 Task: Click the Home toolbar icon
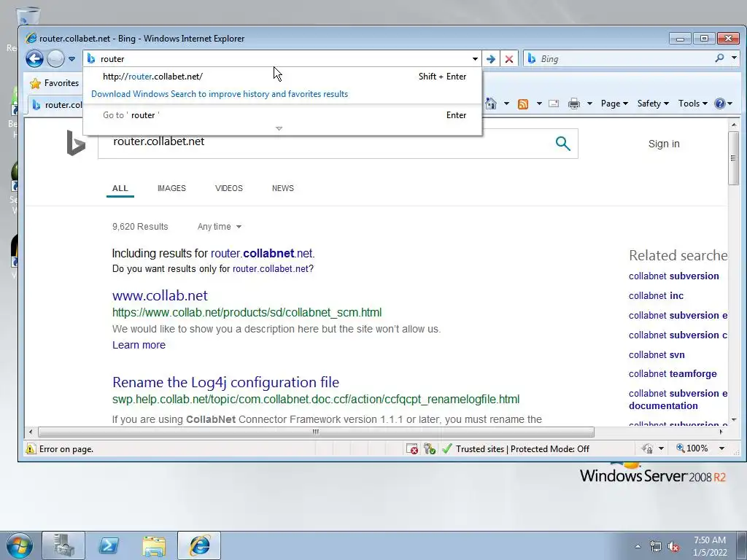(x=491, y=104)
